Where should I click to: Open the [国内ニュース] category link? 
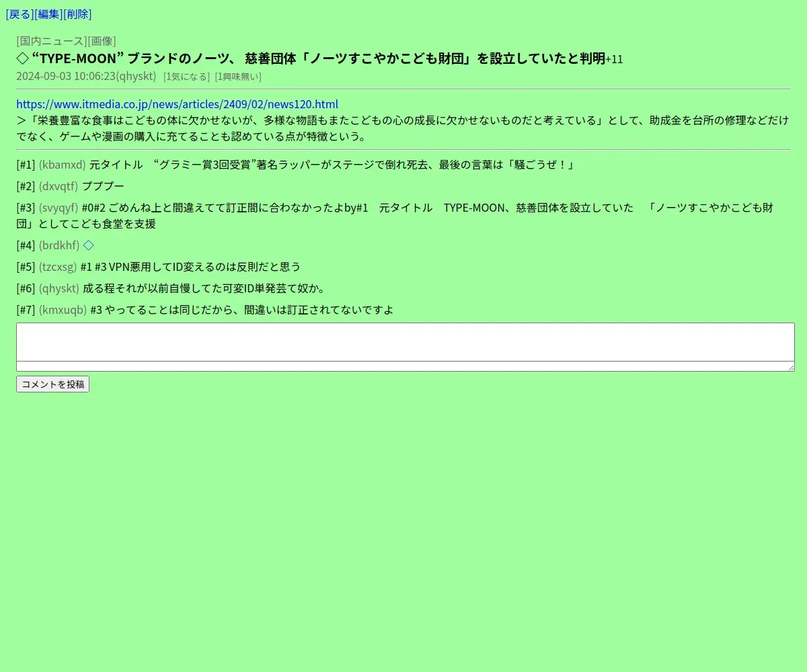tap(52, 41)
